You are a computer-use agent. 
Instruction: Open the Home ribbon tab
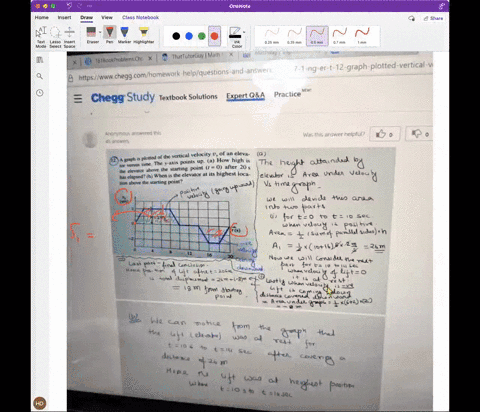point(42,18)
